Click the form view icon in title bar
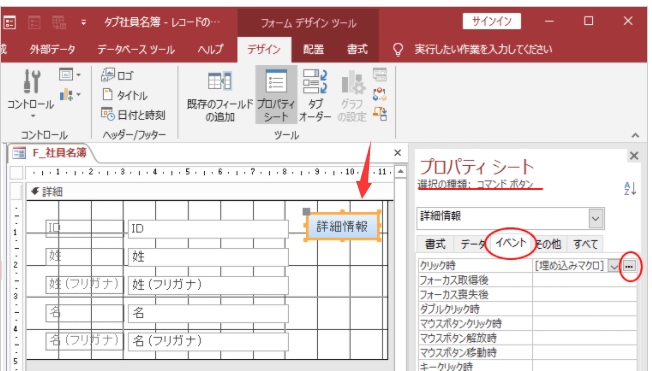Screen dimensions: 652x371 (x=10, y=22)
